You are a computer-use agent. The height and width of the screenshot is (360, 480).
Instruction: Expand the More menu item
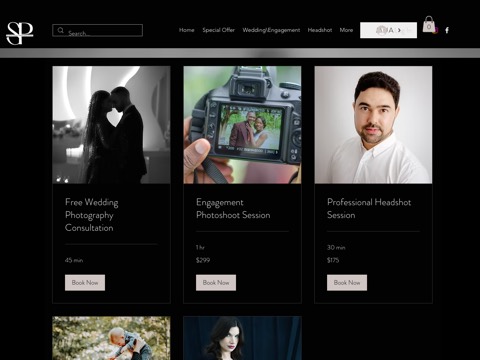[346, 30]
